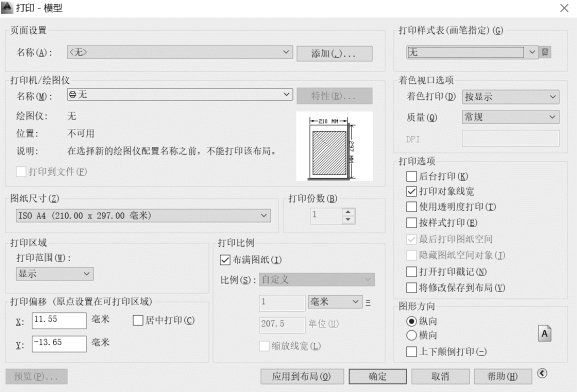Open the 打印范围 显示 dropdown
The width and height of the screenshot is (577, 392).
tap(55, 274)
